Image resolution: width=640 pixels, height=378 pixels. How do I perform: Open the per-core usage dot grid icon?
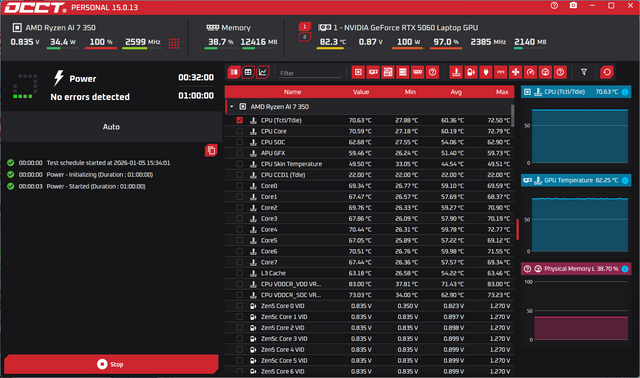pos(174,43)
